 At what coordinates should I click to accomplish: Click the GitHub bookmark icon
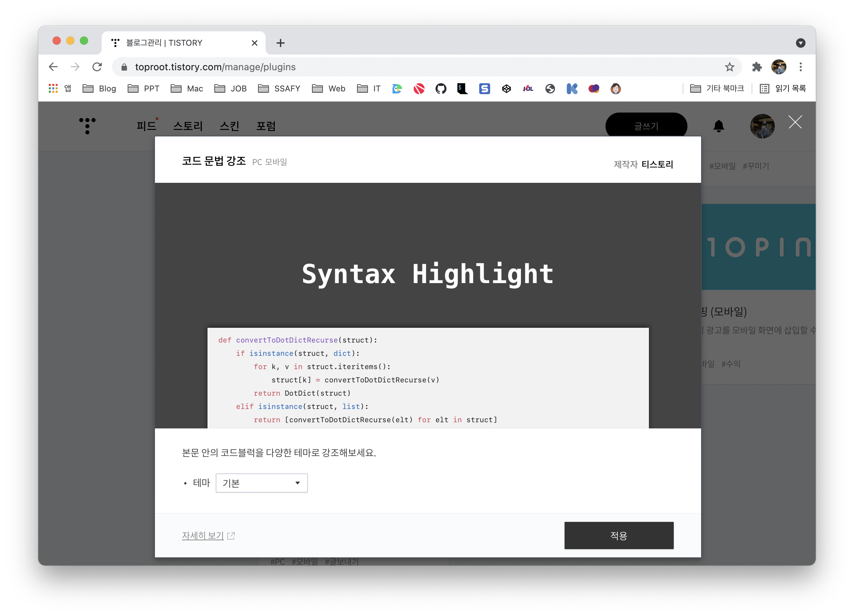click(441, 89)
